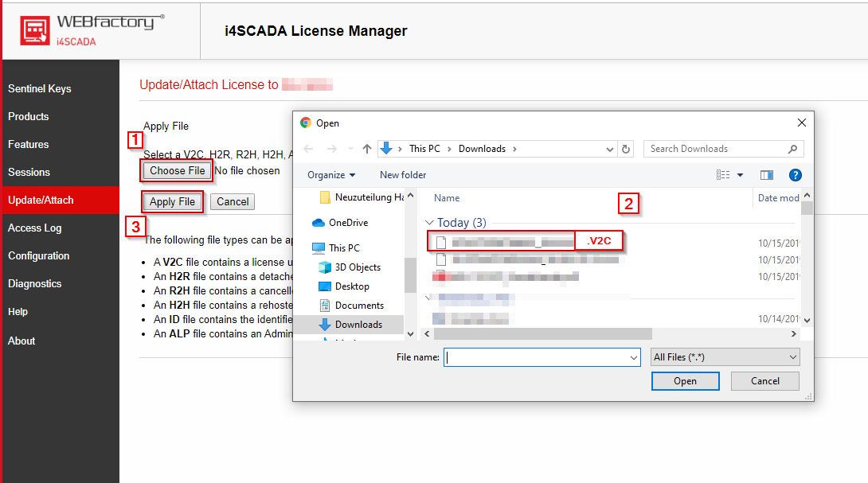The image size is (868, 483).
Task: Cancel the Open file dialog
Action: click(x=765, y=381)
